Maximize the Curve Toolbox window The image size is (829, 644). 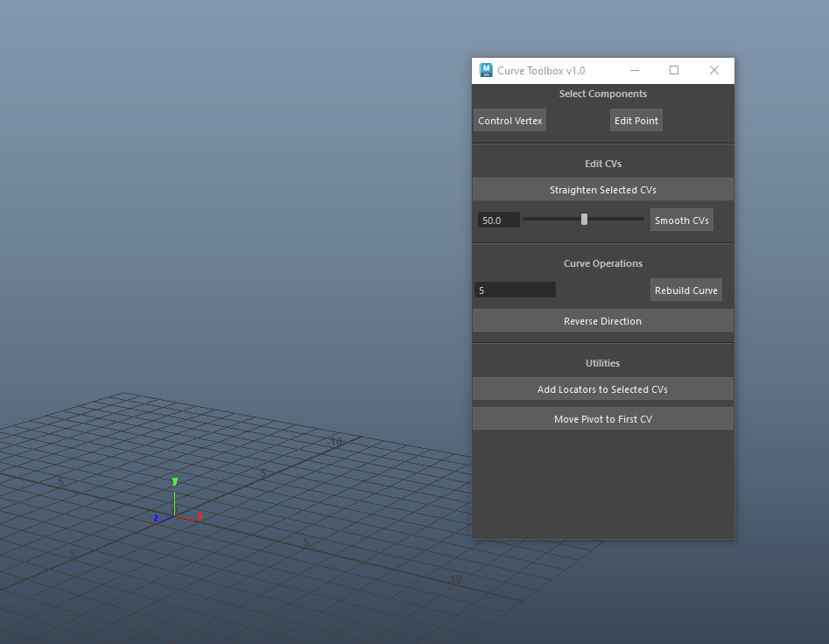click(674, 70)
